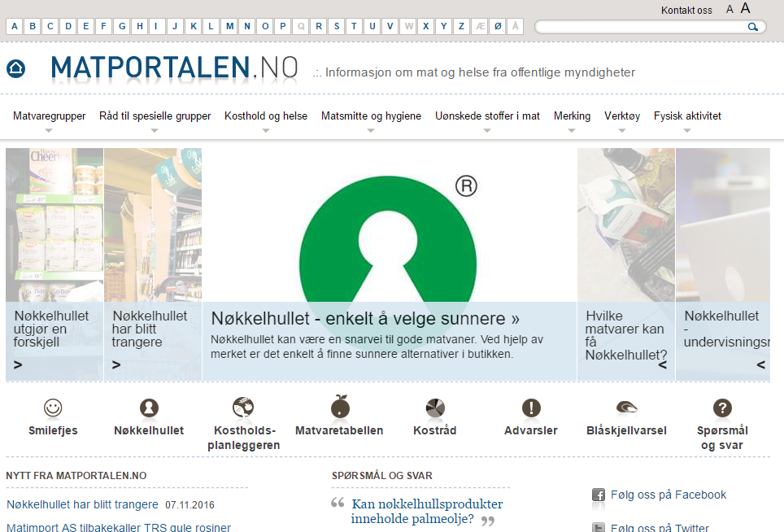
Task: Click Følg oss på Facebook link
Action: click(x=668, y=495)
